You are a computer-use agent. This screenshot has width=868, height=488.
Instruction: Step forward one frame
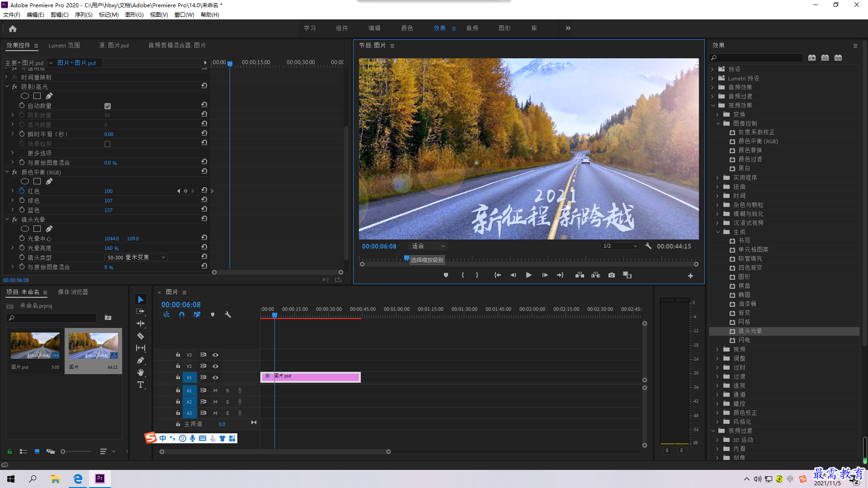coord(545,275)
